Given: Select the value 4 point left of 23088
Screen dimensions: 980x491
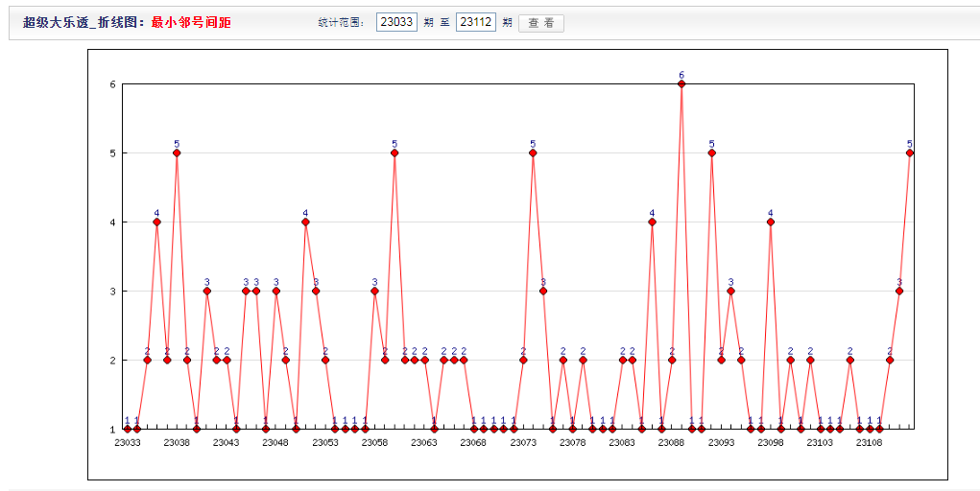Looking at the screenshot, I should pos(652,222).
